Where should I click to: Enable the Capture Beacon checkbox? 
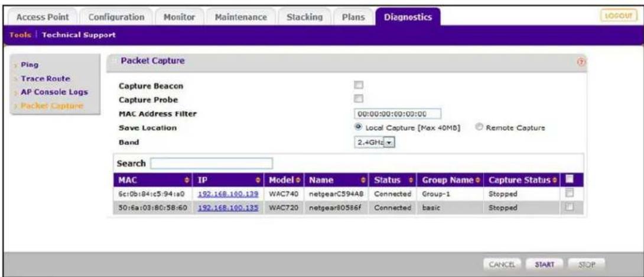click(x=359, y=85)
